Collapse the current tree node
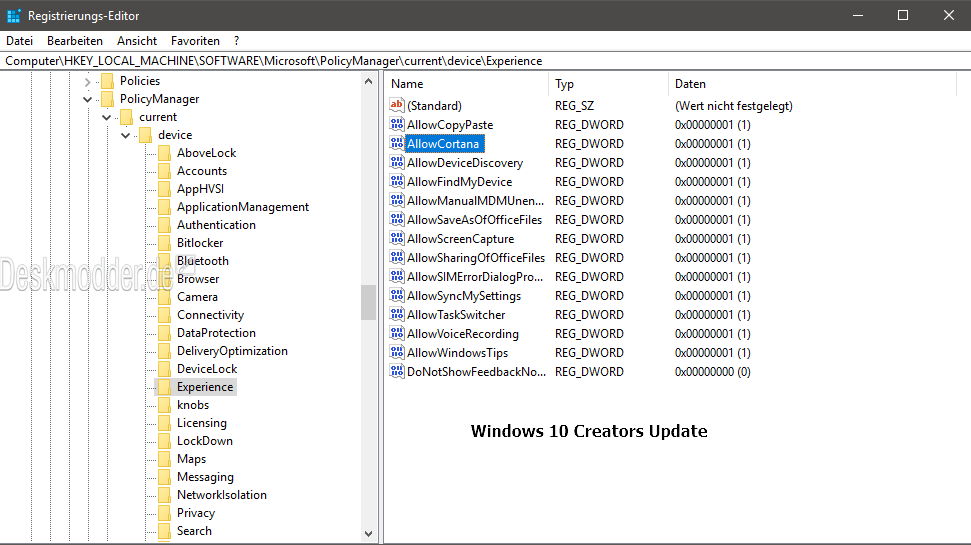 pyautogui.click(x=107, y=117)
